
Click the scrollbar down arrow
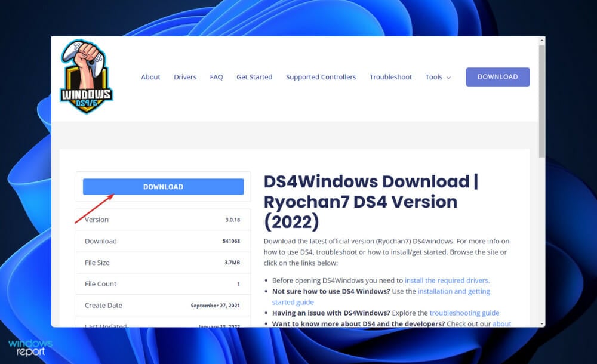(x=542, y=323)
